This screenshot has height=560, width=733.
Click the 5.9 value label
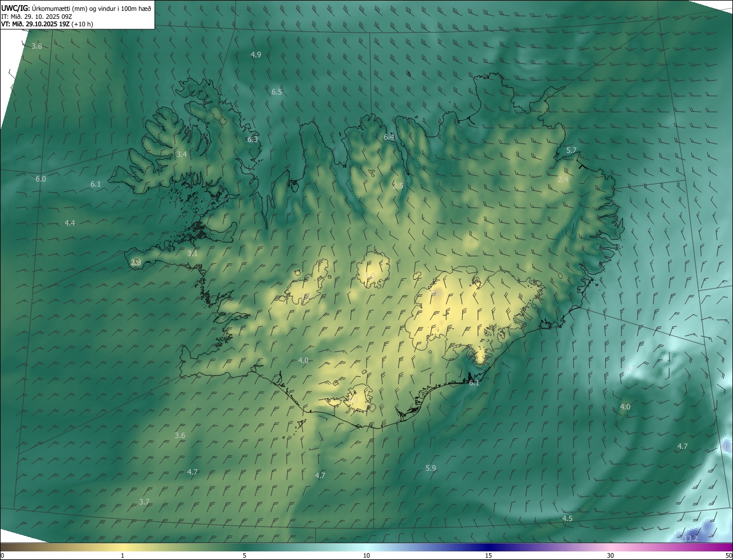pos(431,468)
